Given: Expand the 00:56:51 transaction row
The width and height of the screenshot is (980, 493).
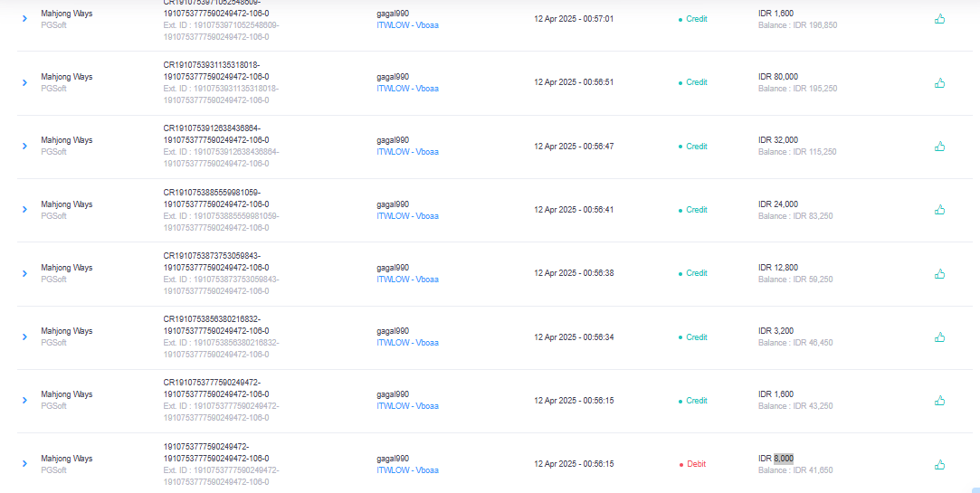Looking at the screenshot, I should tap(25, 82).
